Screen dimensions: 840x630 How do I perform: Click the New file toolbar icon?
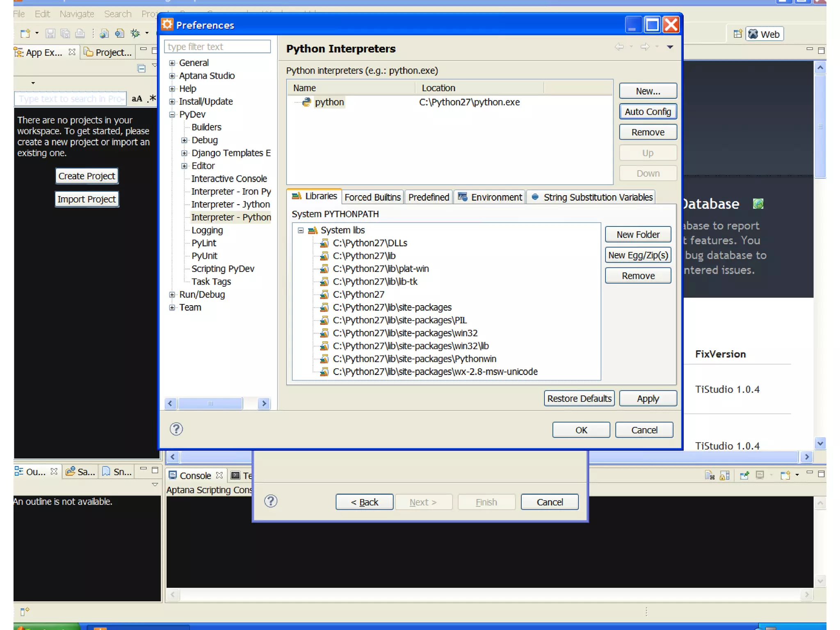(x=25, y=34)
